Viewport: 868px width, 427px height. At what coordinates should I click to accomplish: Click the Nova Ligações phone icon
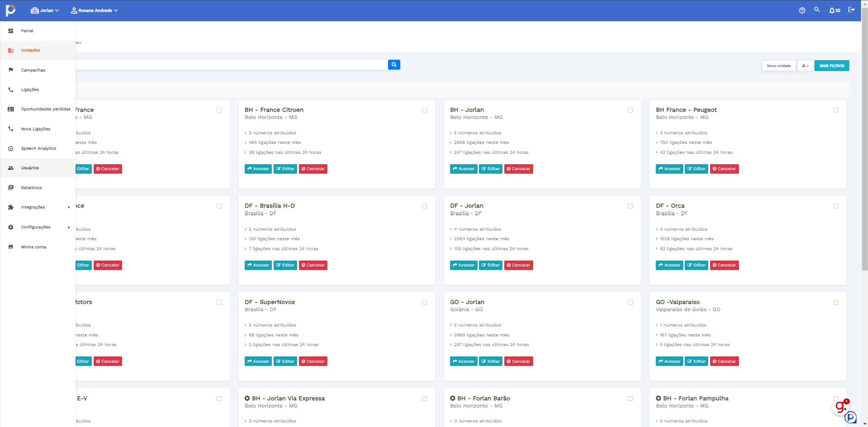pyautogui.click(x=11, y=129)
